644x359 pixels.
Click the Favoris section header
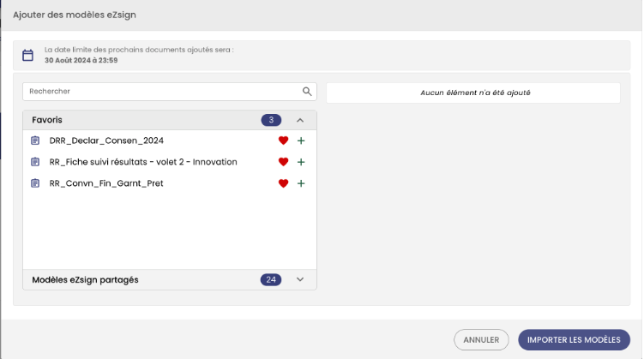click(170, 120)
